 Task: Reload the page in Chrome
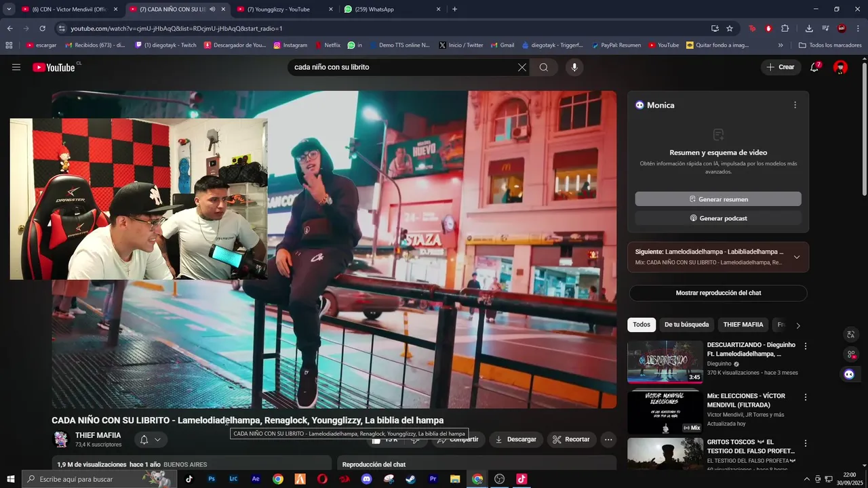pyautogui.click(x=42, y=28)
